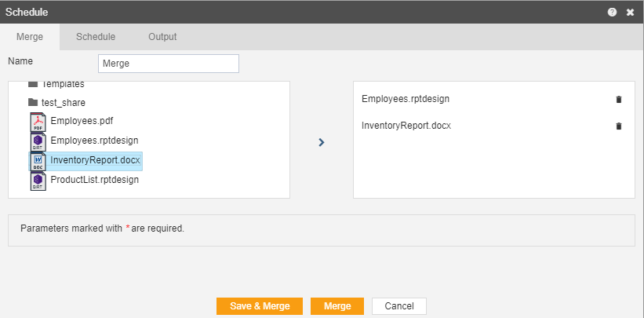Click the Employees.pdf PDF file icon
Viewport: 644px width, 318px height.
point(38,122)
